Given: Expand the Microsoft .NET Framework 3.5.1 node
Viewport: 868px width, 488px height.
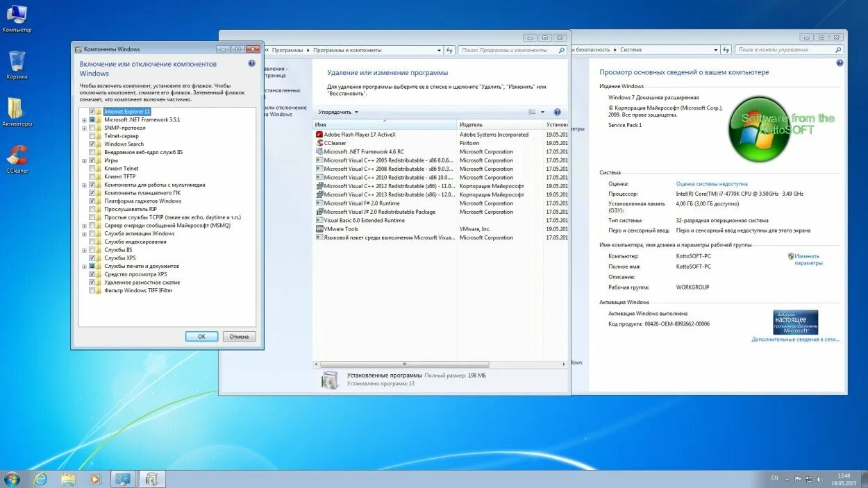Looking at the screenshot, I should (84, 119).
